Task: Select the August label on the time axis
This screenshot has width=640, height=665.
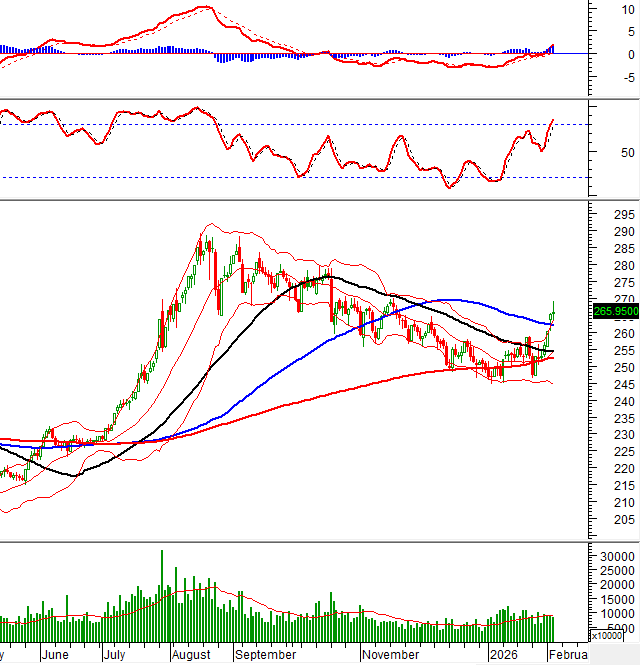Action: pyautogui.click(x=190, y=655)
